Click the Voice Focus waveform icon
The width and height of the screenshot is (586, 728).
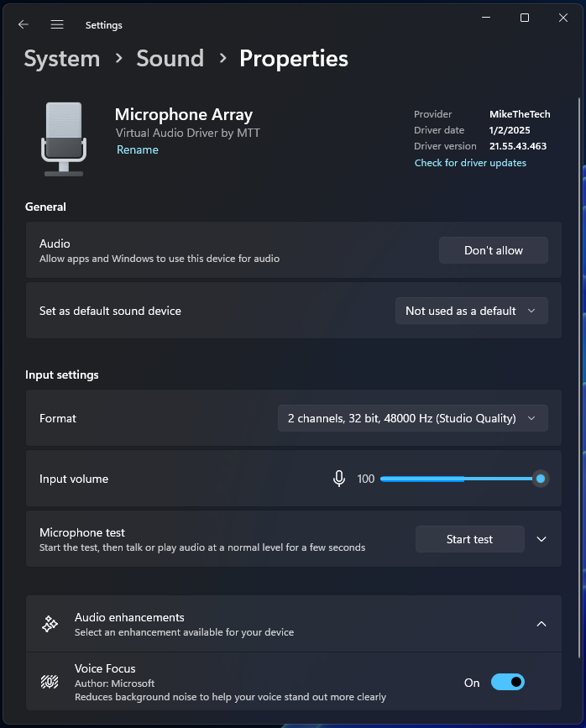tap(50, 682)
